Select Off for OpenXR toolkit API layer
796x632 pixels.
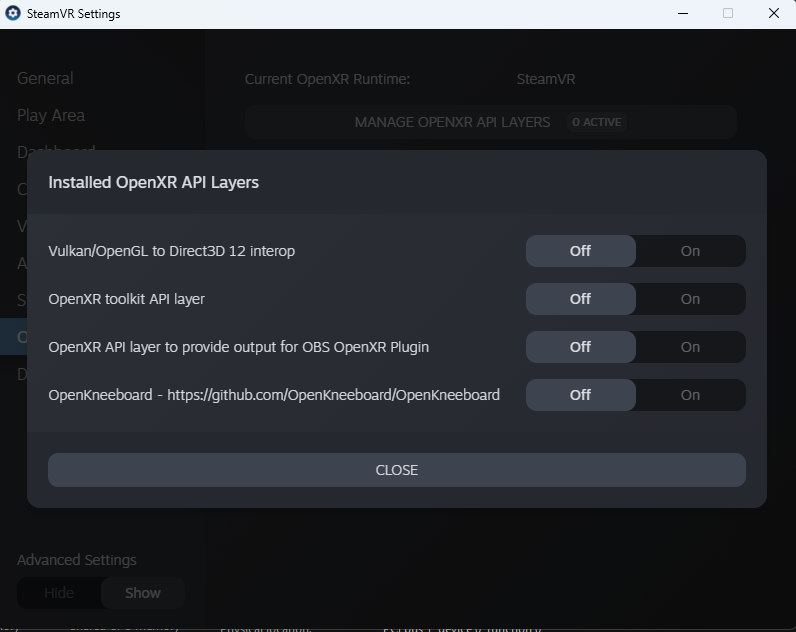click(580, 299)
